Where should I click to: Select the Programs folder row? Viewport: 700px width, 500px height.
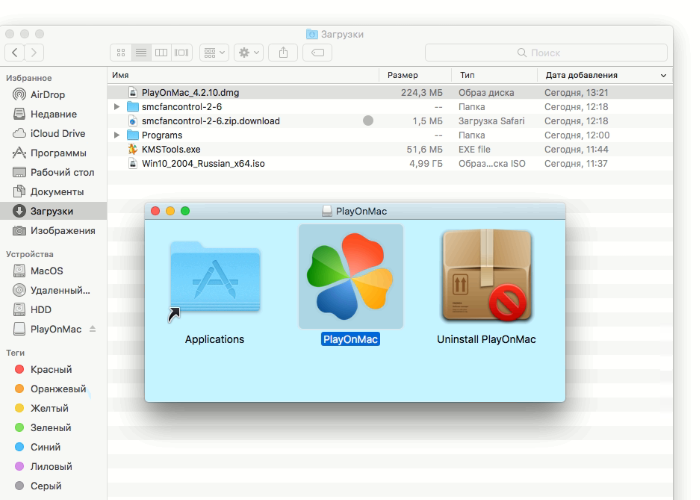[x=390, y=135]
